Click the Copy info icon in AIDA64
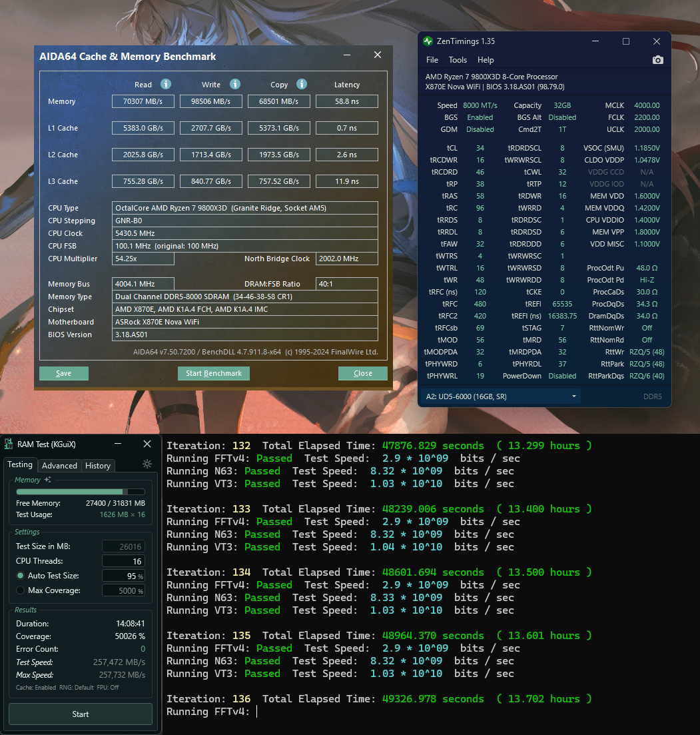 tap(302, 84)
